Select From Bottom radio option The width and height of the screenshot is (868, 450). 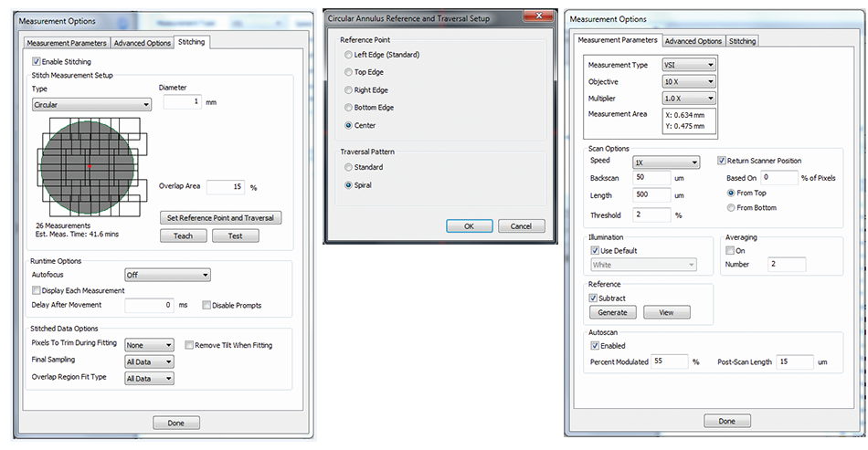tap(731, 208)
